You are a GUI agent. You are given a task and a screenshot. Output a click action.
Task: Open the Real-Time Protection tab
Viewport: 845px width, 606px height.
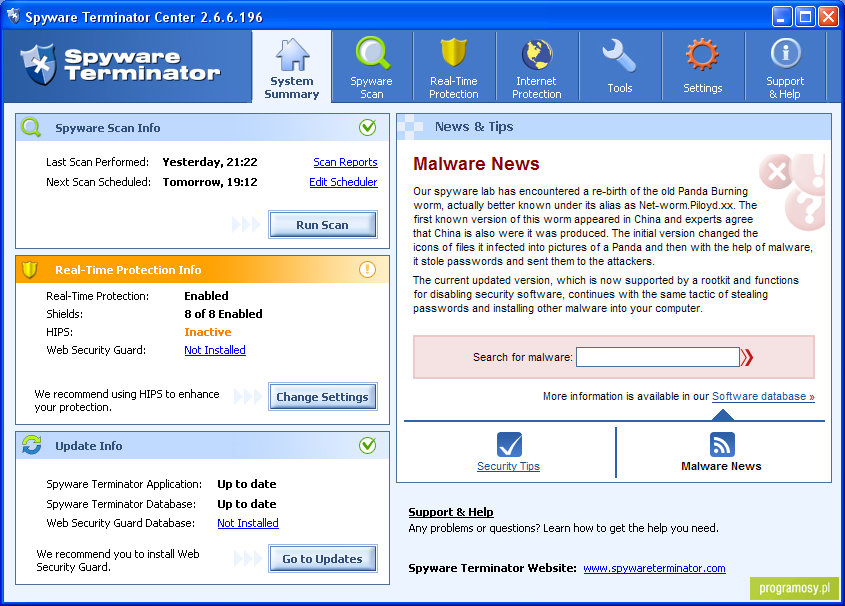(454, 67)
